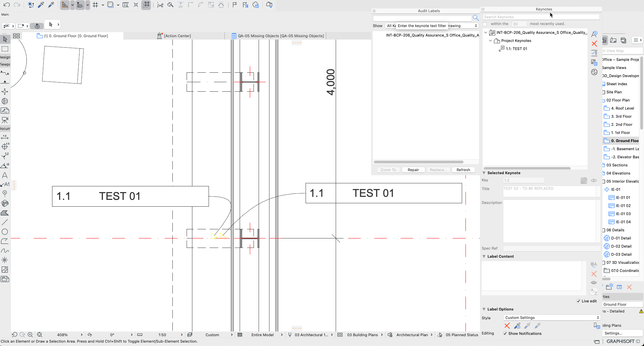The width and height of the screenshot is (644, 346).
Task: Click the Zoom In magnifier icon
Action: click(30, 335)
